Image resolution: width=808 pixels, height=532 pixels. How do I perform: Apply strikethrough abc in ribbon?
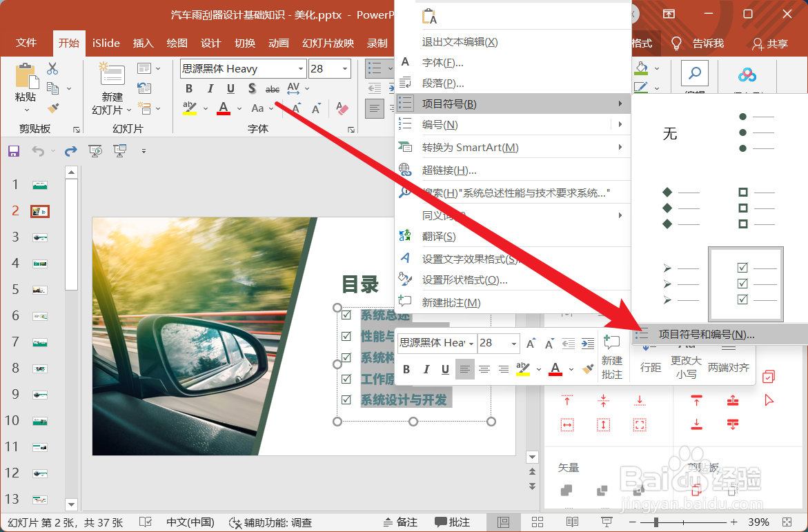click(x=272, y=89)
